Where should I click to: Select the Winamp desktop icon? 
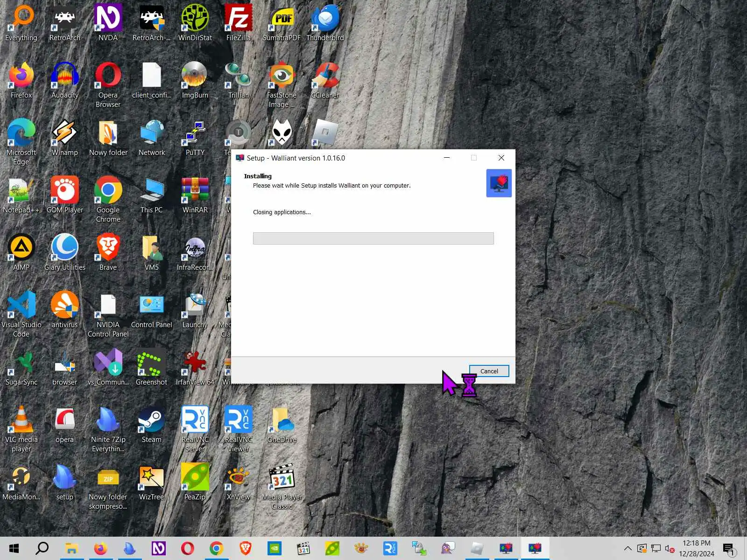click(x=65, y=138)
